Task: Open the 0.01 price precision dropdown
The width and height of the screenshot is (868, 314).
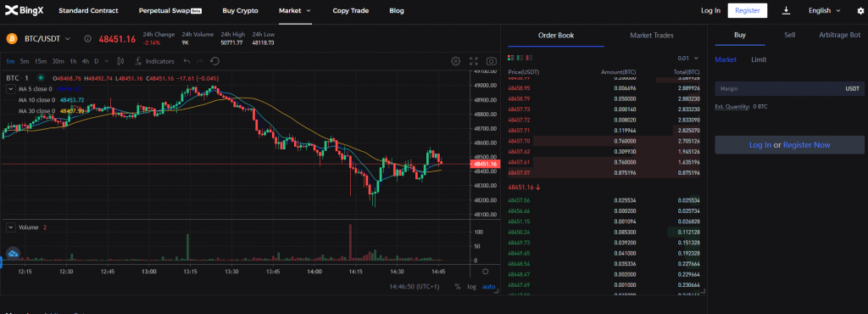Action: 688,59
